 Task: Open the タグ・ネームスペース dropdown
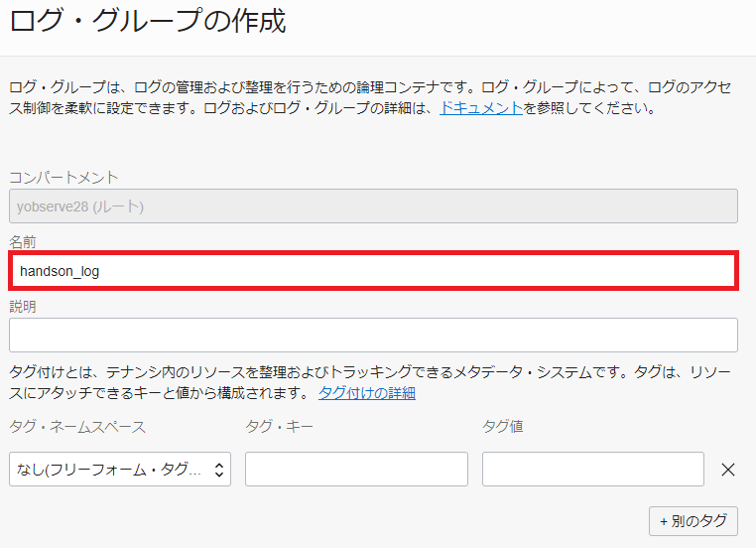(119, 470)
